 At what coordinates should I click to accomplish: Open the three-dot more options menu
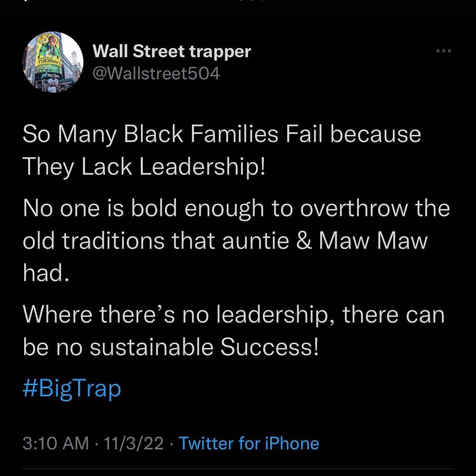click(443, 51)
